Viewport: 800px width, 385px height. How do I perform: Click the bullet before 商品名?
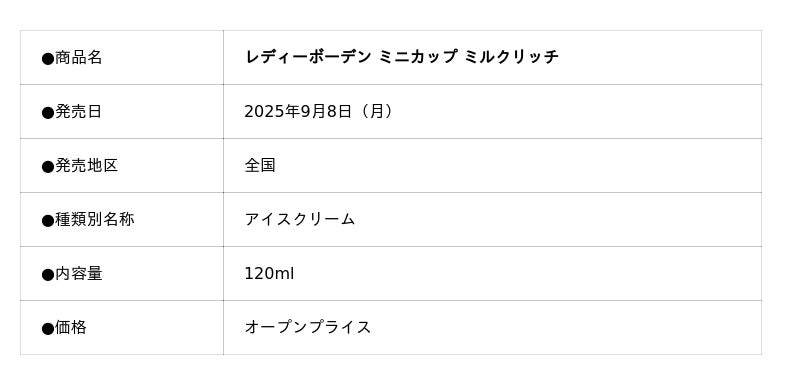[x=47, y=59]
